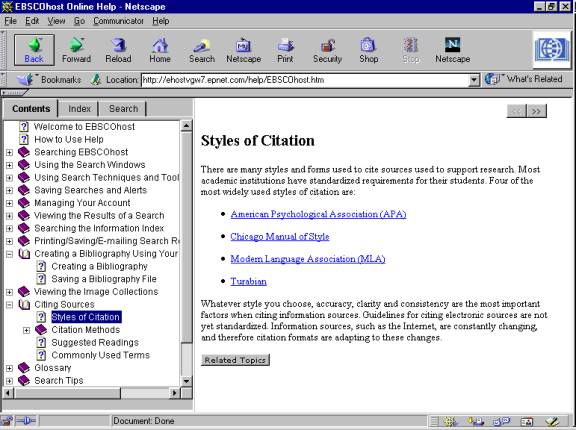Select the Styles of Citation topic

click(86, 317)
